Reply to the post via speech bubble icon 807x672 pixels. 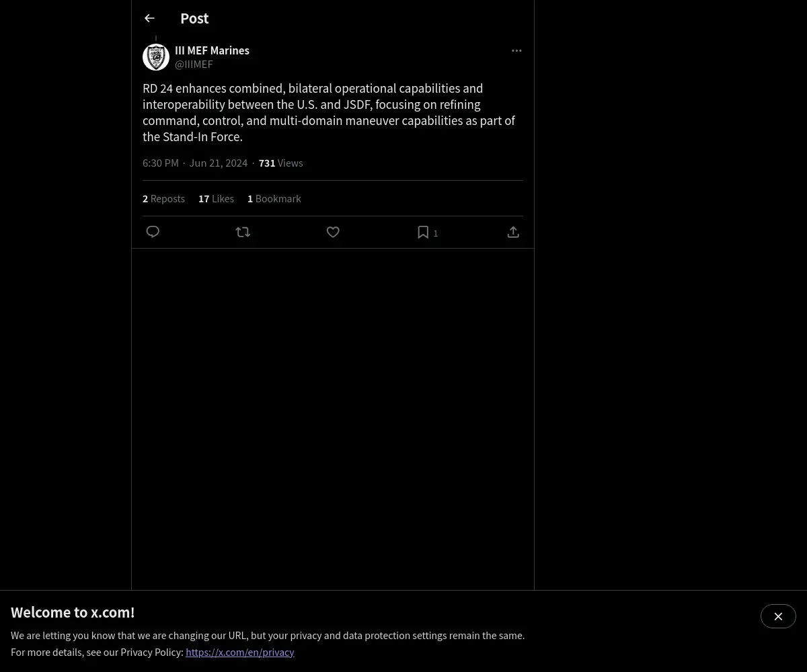click(153, 232)
